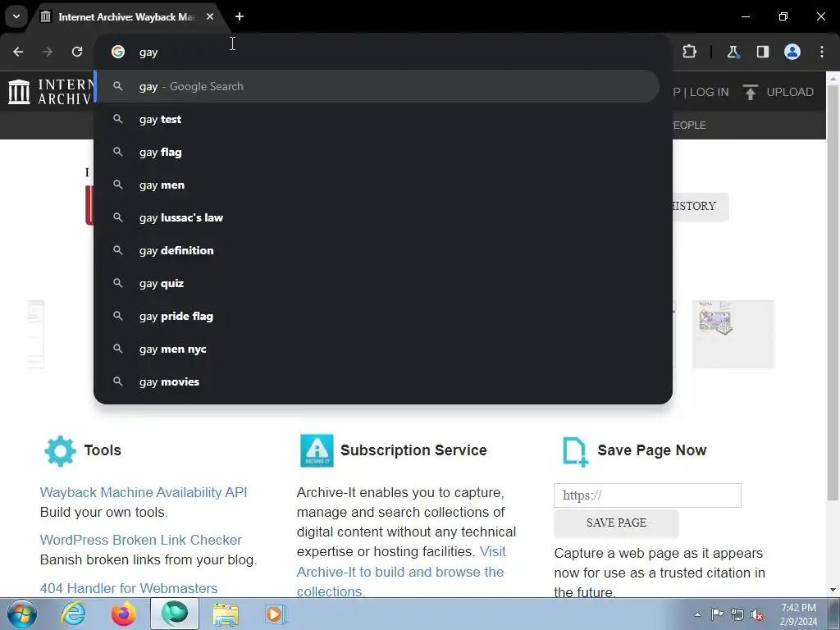Click the active browser taskbar icon

(x=175, y=614)
